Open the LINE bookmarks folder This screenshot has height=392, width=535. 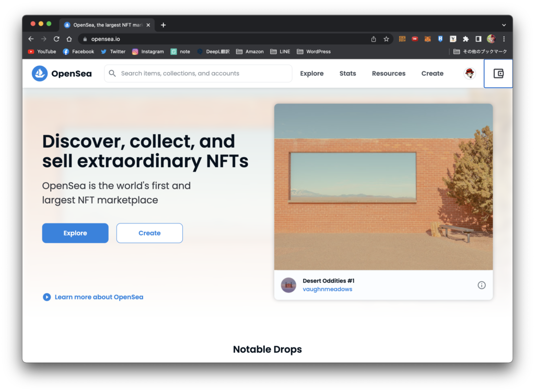click(x=280, y=52)
